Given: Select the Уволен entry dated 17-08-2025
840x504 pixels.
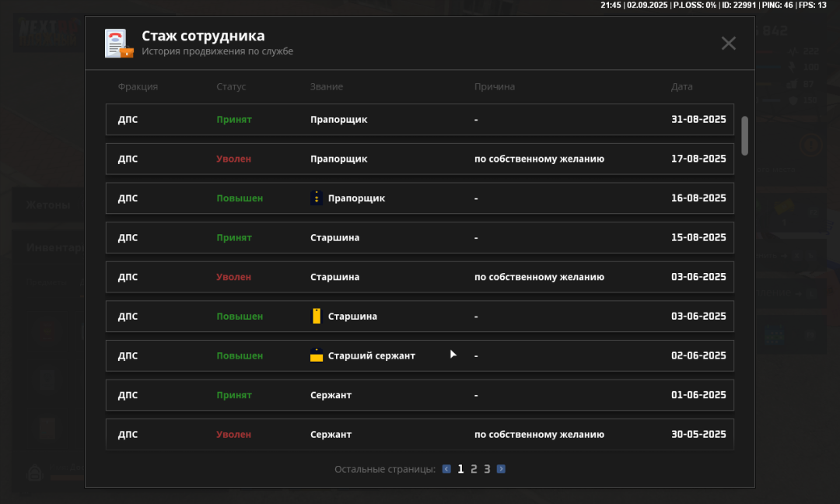Looking at the screenshot, I should click(x=419, y=159).
